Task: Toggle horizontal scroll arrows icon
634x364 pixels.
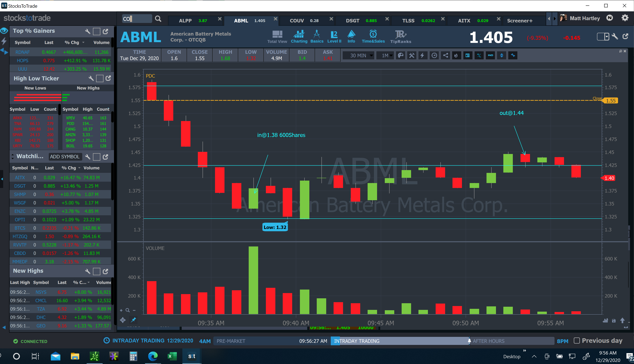Action: [x=513, y=56]
